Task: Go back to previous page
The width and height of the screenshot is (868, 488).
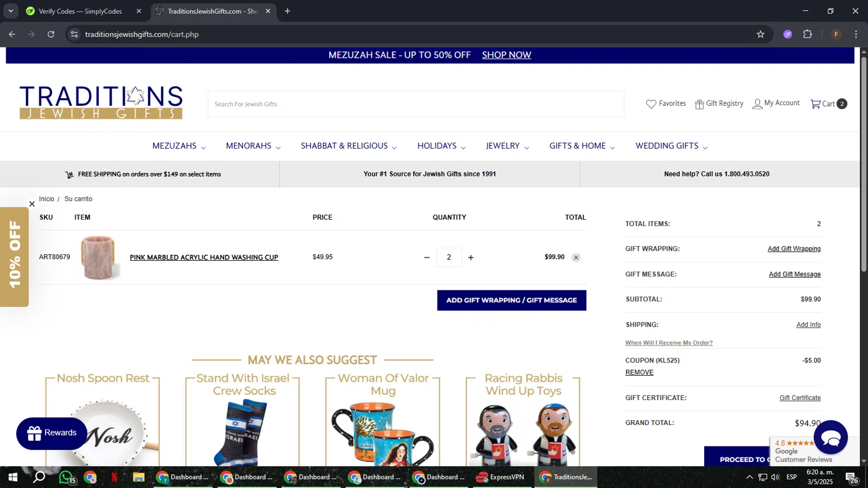Action: click(12, 34)
